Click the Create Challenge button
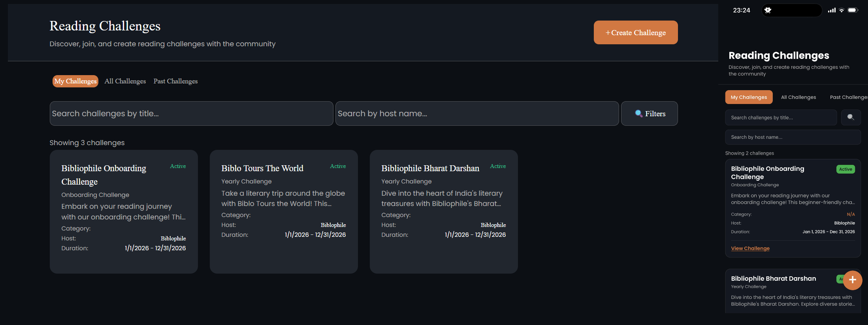This screenshot has width=868, height=325. [635, 32]
